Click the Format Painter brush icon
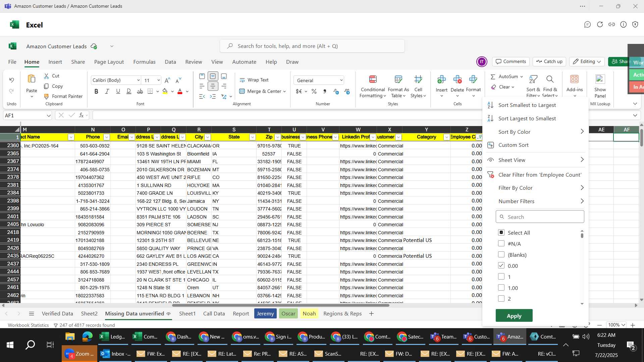Screen dimensions: 644x362 click(46, 97)
